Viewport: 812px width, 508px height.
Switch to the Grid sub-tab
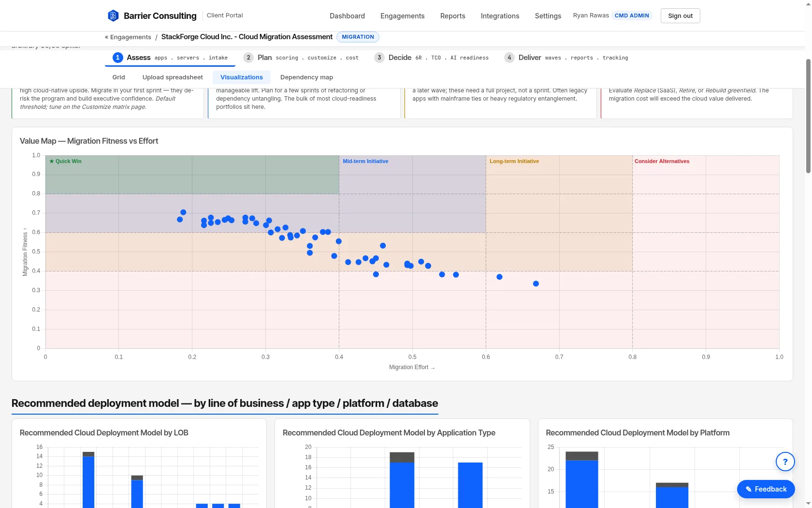(118, 77)
